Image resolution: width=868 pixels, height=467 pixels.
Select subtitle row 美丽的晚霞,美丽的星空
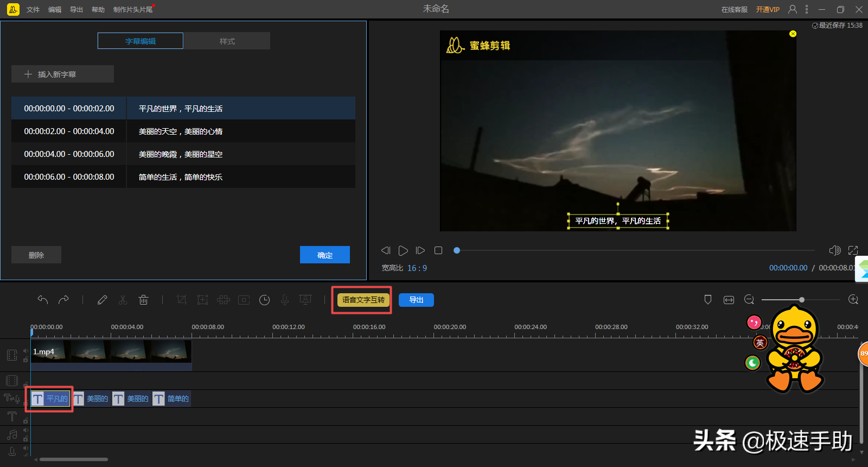tap(183, 154)
